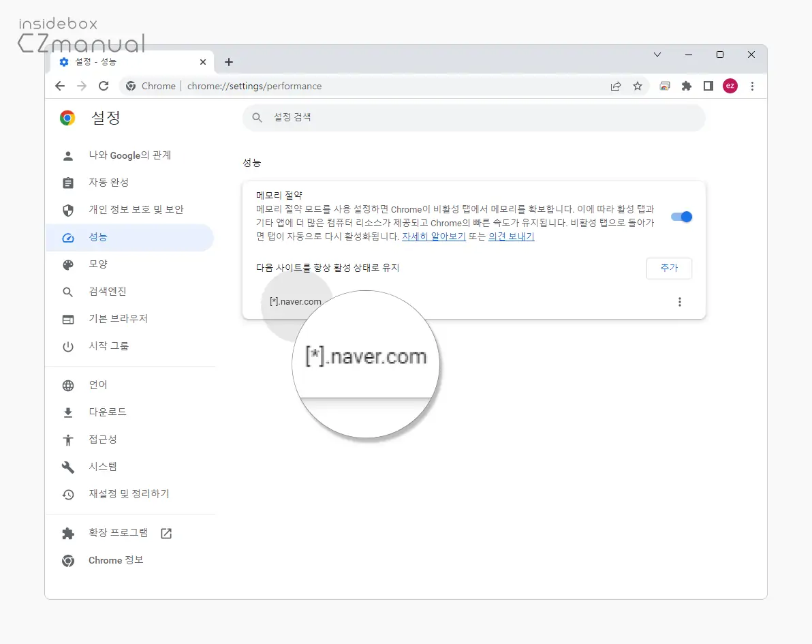Open 자동 완성 settings

coord(129,183)
